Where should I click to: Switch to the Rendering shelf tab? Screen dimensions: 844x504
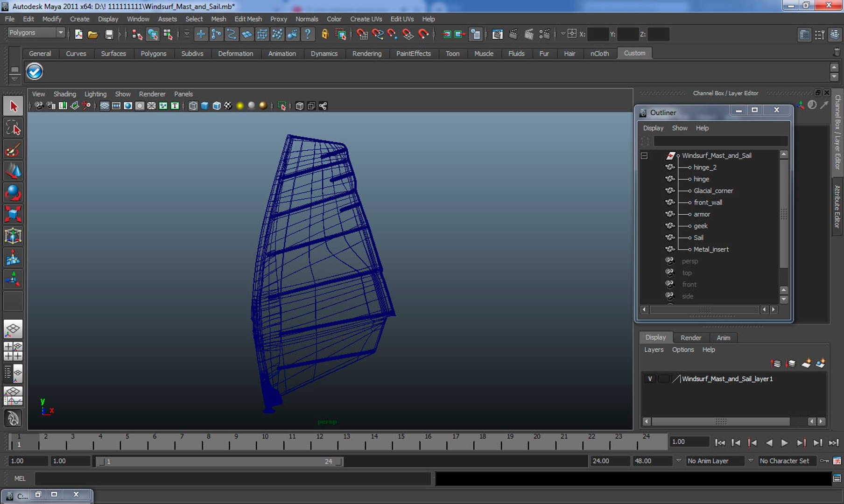pos(366,53)
